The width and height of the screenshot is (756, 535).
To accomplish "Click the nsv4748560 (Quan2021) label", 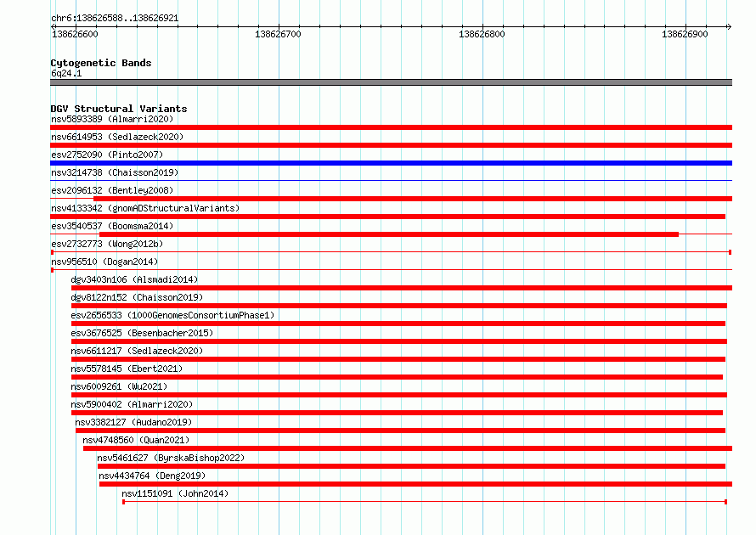I will click(x=136, y=440).
